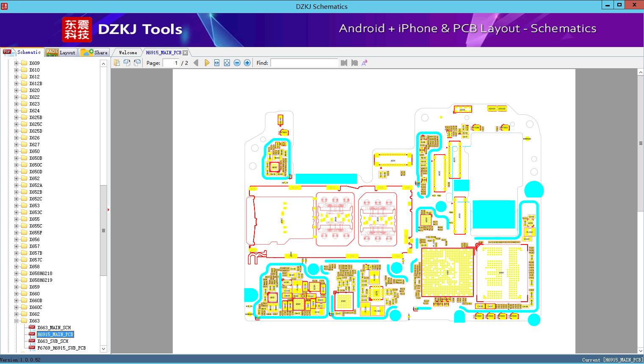Click the Current [H6915_MAIN_PCB] status text

coord(612,360)
